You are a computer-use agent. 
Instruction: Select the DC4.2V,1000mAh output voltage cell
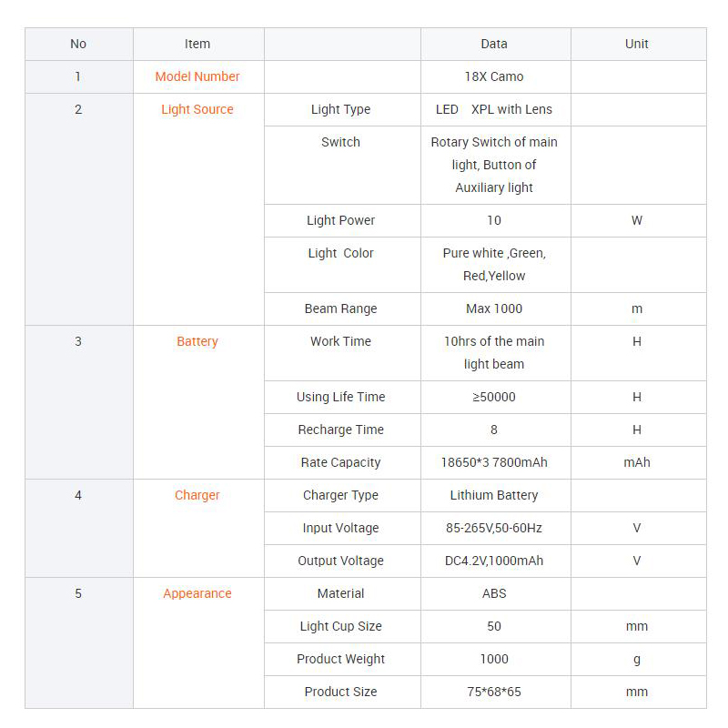494,561
